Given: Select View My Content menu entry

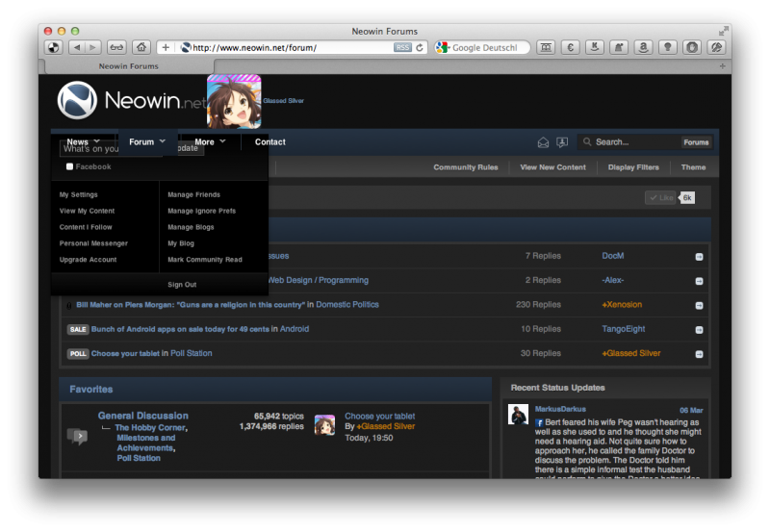Looking at the screenshot, I should click(x=87, y=211).
